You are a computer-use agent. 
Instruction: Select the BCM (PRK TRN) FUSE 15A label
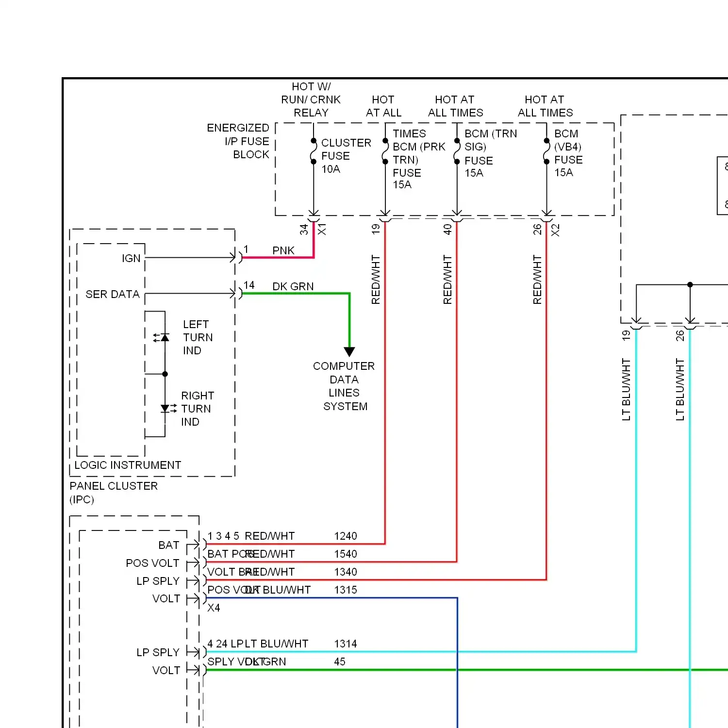click(x=419, y=165)
